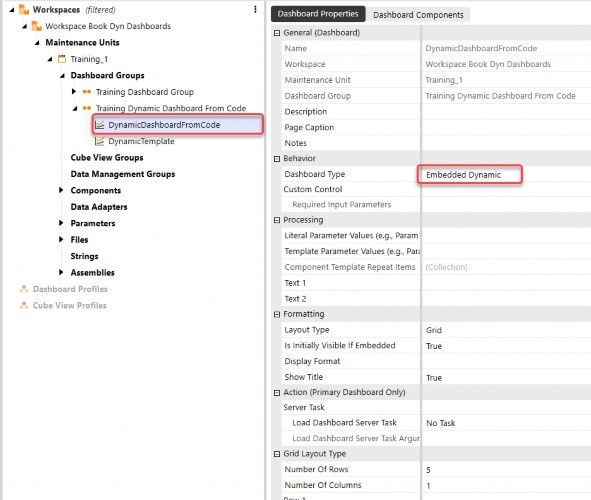Click the Training Dashboard Group orange dots icon

[87, 92]
